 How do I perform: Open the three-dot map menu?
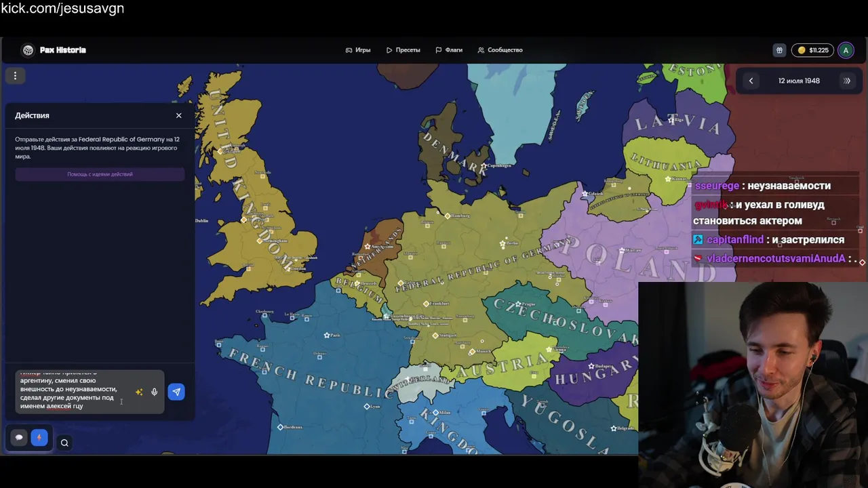point(15,76)
